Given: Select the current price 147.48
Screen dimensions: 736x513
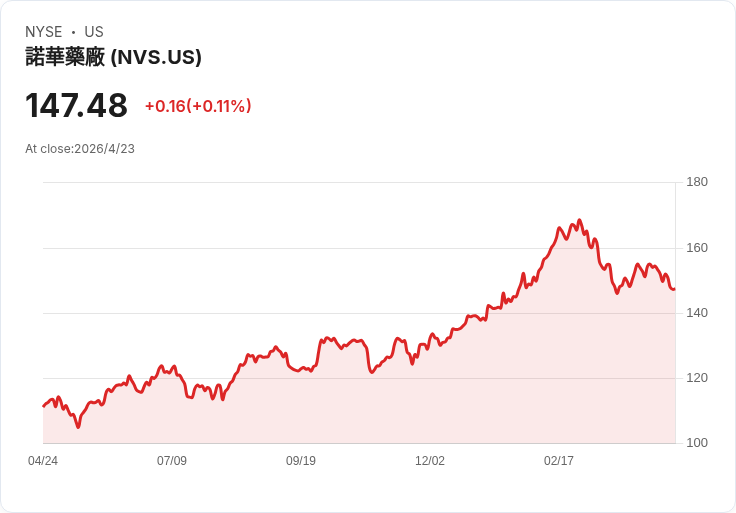Looking at the screenshot, I should [x=76, y=105].
